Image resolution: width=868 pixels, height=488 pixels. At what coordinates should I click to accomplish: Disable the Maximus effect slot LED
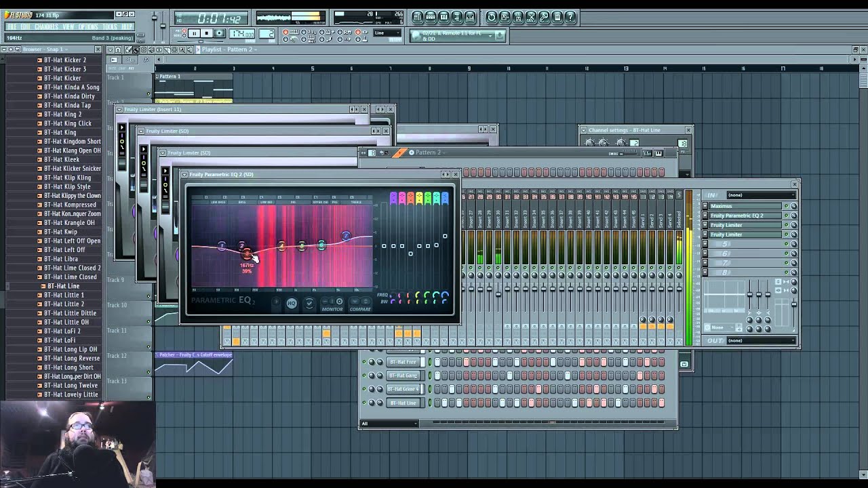(787, 206)
